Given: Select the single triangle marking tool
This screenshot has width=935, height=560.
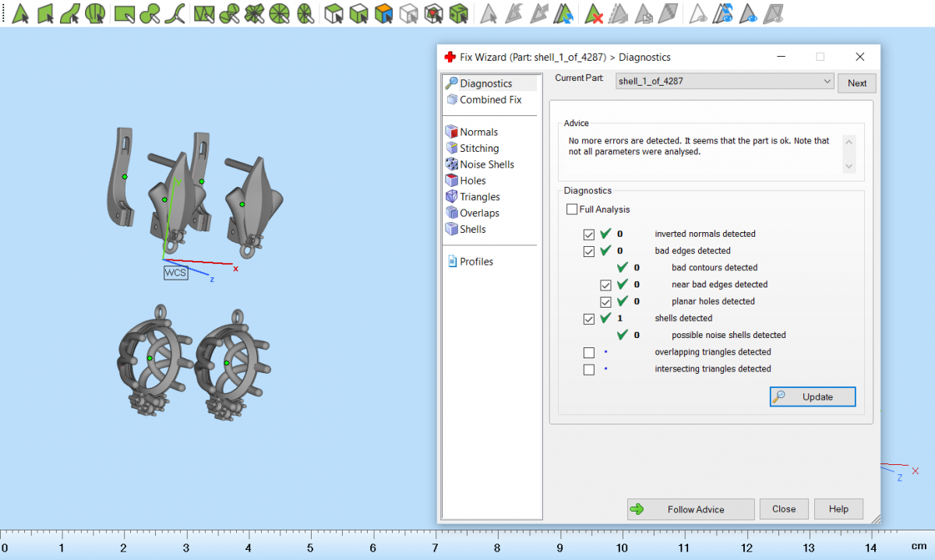Looking at the screenshot, I should tap(21, 13).
